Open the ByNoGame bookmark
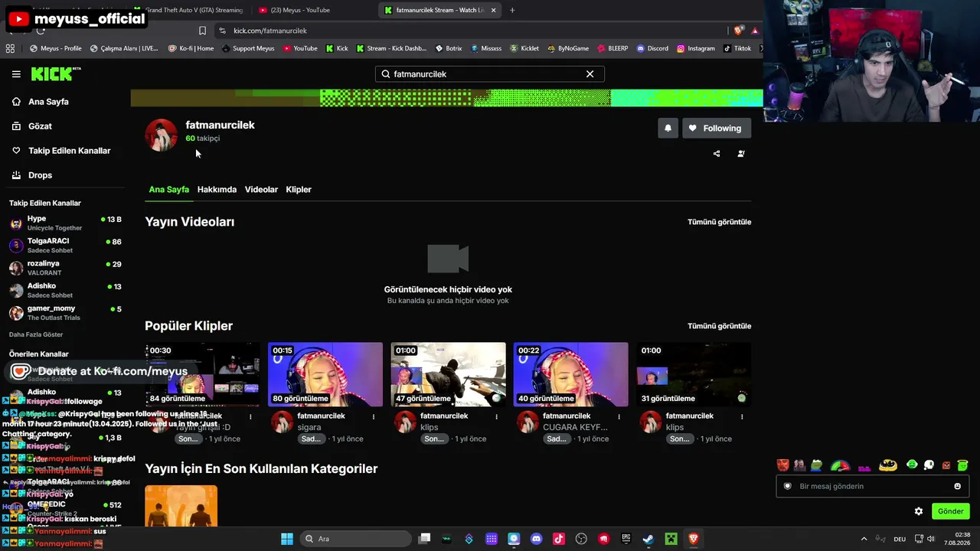980x551 pixels. (568, 48)
